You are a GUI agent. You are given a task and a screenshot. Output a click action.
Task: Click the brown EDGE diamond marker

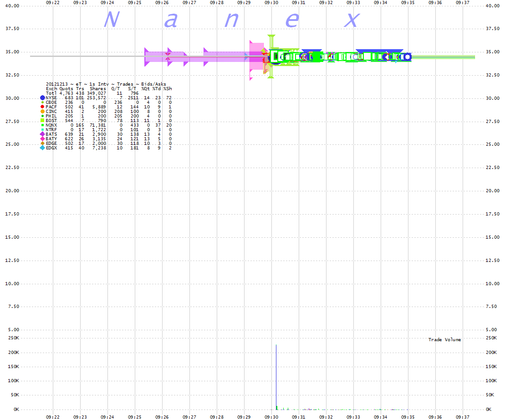[42, 143]
